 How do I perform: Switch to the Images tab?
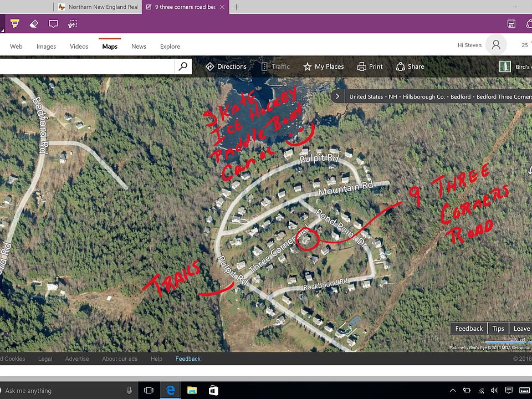46,47
